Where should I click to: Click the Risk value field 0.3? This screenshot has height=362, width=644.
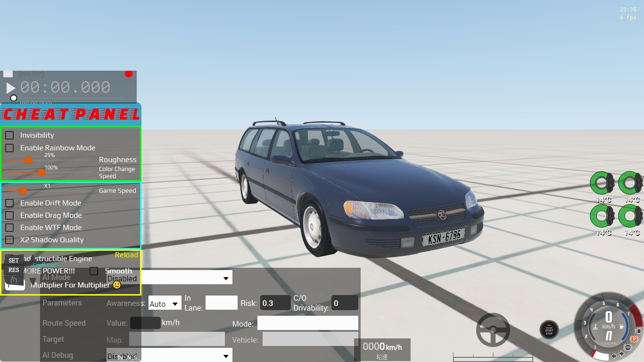(x=275, y=303)
